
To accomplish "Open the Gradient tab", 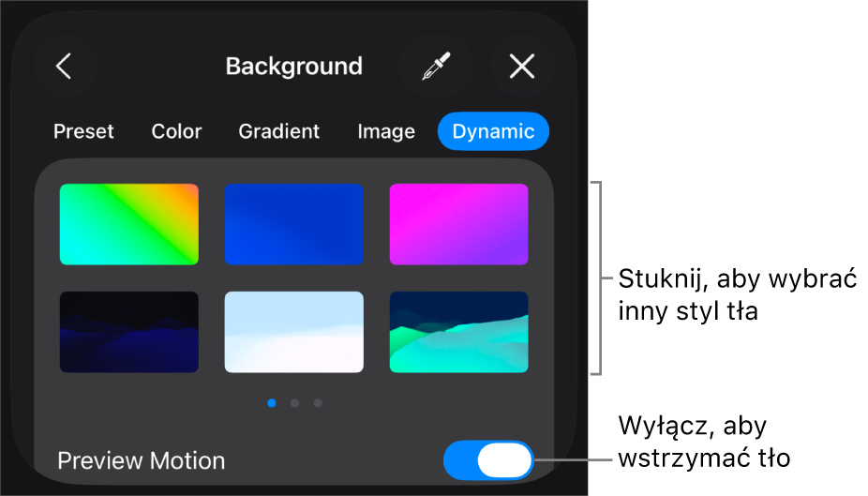I will 279,132.
